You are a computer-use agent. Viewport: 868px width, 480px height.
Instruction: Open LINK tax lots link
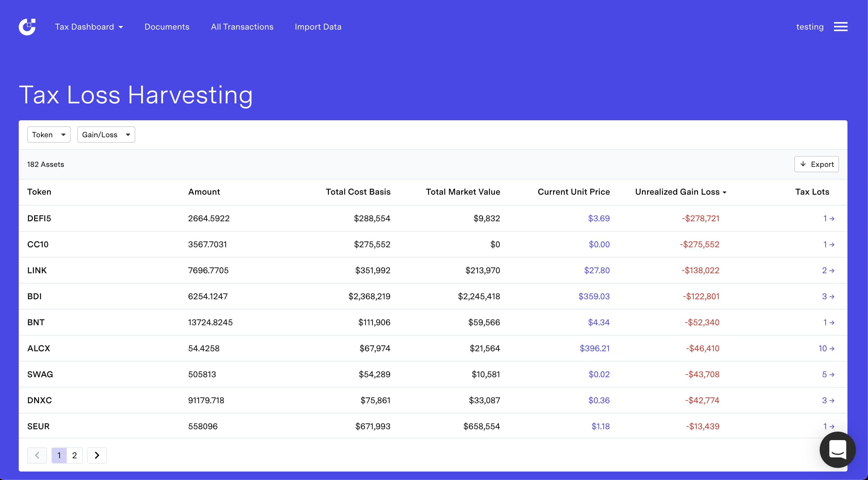(x=828, y=270)
